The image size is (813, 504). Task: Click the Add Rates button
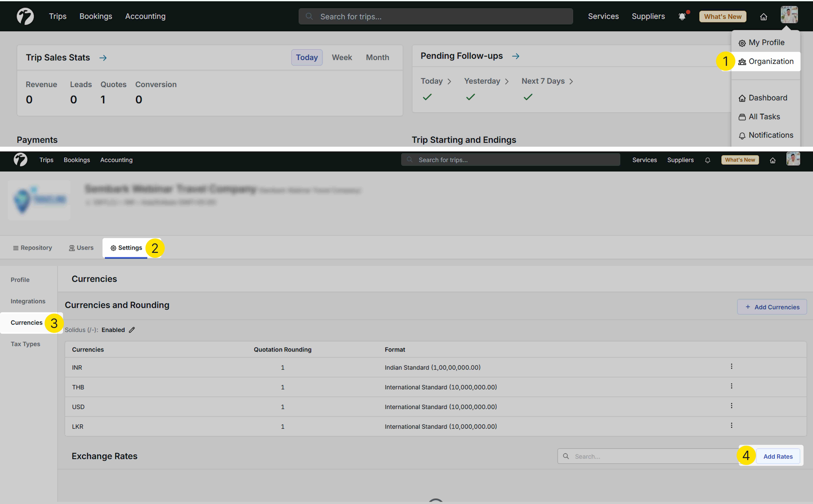[x=778, y=456]
